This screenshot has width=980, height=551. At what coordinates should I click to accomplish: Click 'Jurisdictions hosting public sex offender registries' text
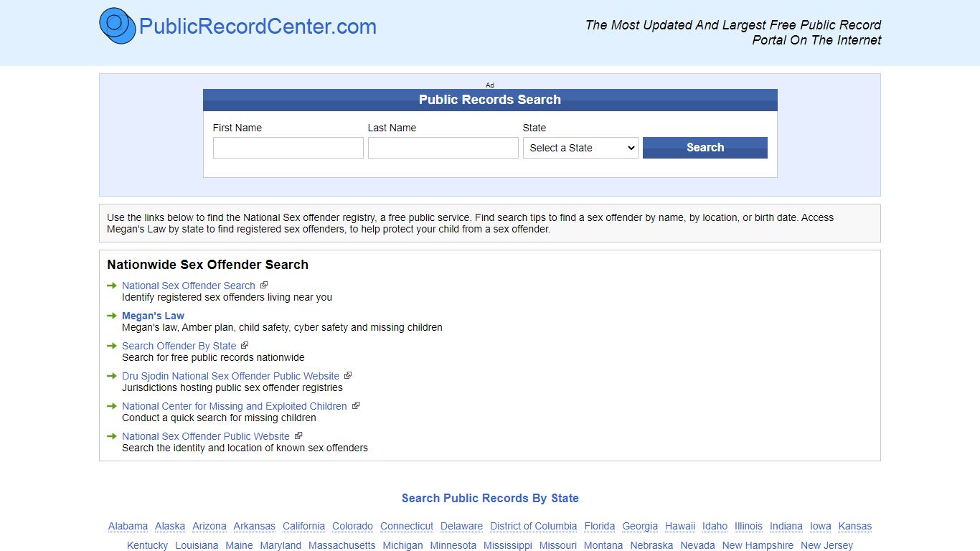[232, 387]
